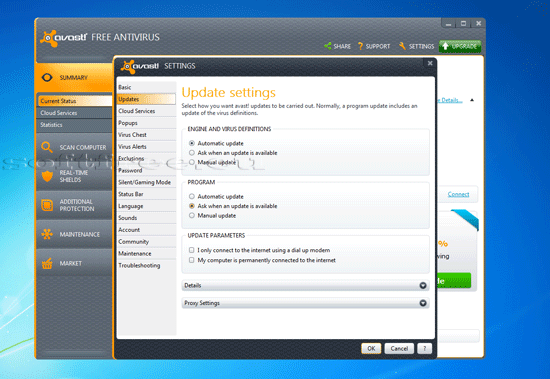The height and width of the screenshot is (379, 550).
Task: Select Manual update for engine and virus definitions
Action: (192, 162)
